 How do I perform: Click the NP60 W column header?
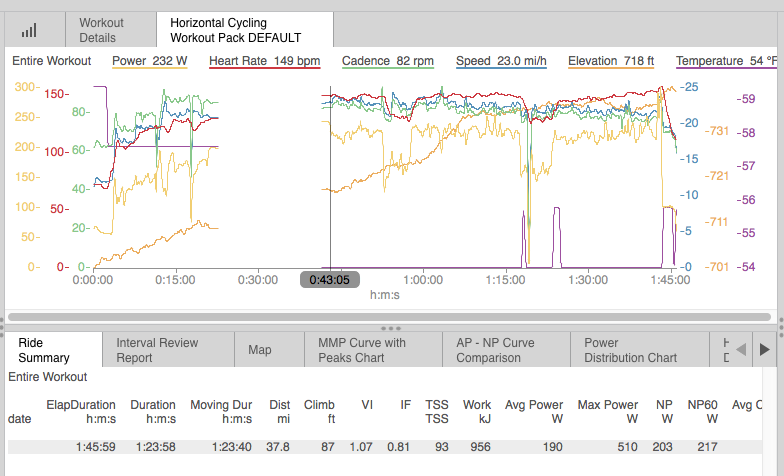pyautogui.click(x=702, y=412)
